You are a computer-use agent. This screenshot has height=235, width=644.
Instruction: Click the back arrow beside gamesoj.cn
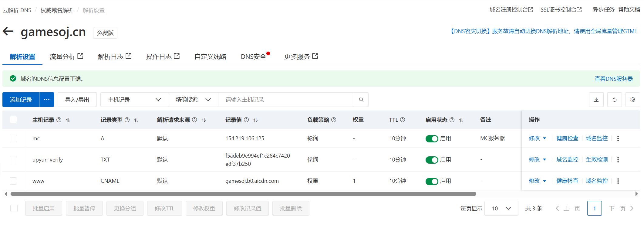pos(8,31)
